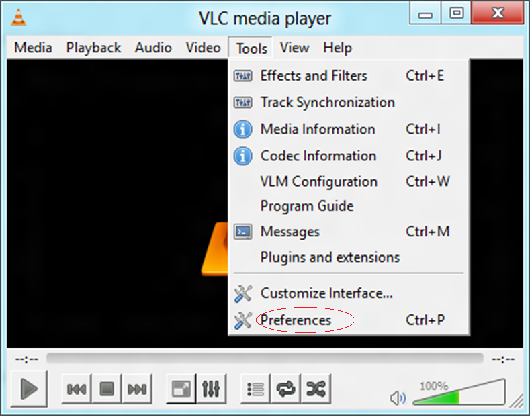Adjust the volume slider at 100%
Viewport: 532px width, 419px height.
click(459, 392)
